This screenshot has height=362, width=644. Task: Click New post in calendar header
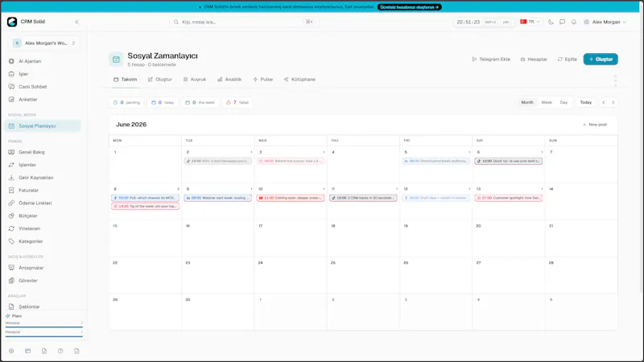click(x=595, y=125)
